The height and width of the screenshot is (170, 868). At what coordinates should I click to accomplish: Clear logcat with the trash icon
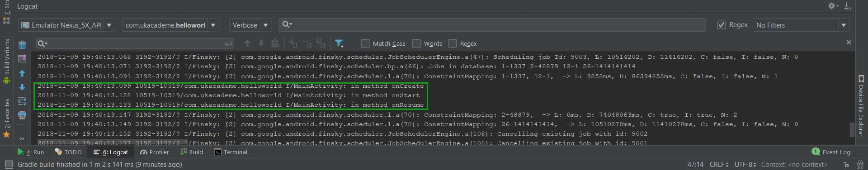pos(22,44)
